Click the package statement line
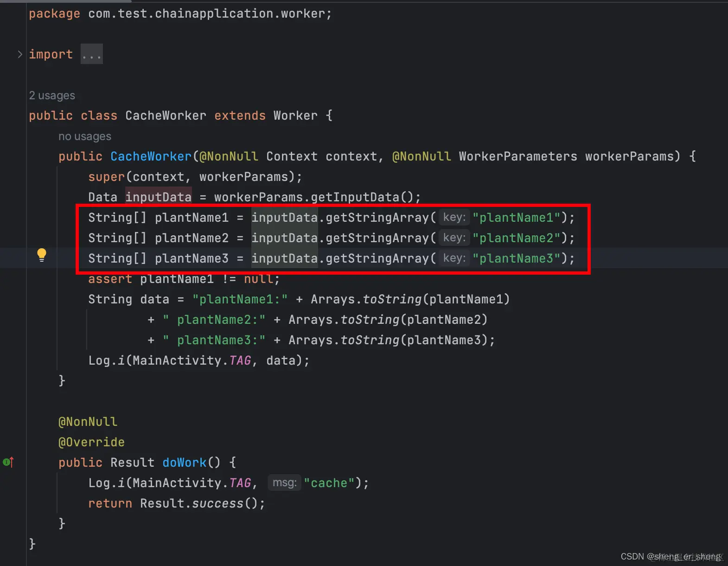This screenshot has height=566, width=728. pyautogui.click(x=180, y=13)
